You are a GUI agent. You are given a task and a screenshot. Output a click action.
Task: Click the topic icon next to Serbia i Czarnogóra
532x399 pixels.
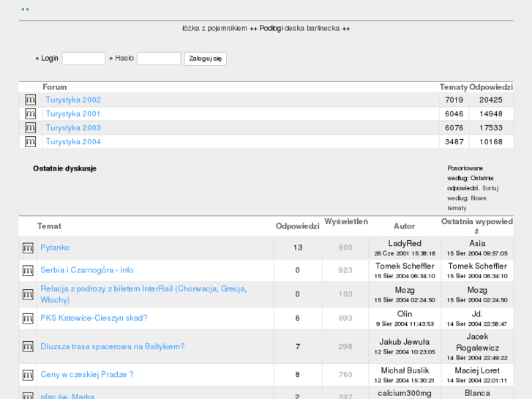tap(28, 271)
